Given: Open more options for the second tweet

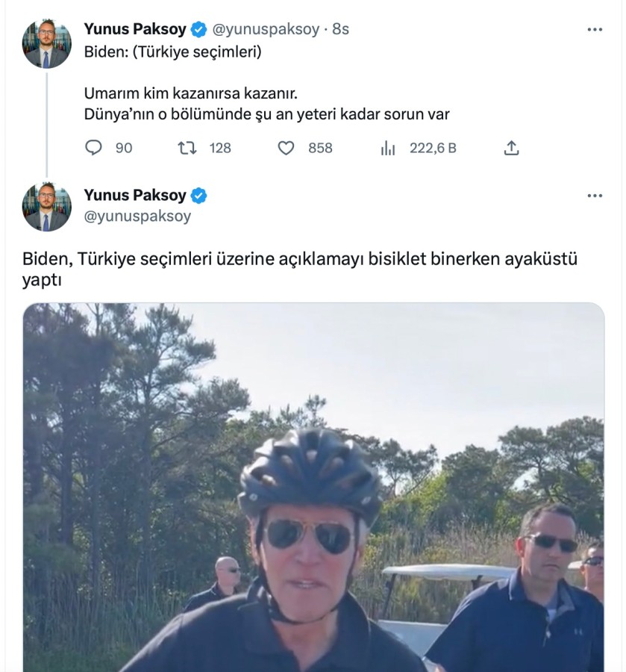Looking at the screenshot, I should pyautogui.click(x=595, y=196).
